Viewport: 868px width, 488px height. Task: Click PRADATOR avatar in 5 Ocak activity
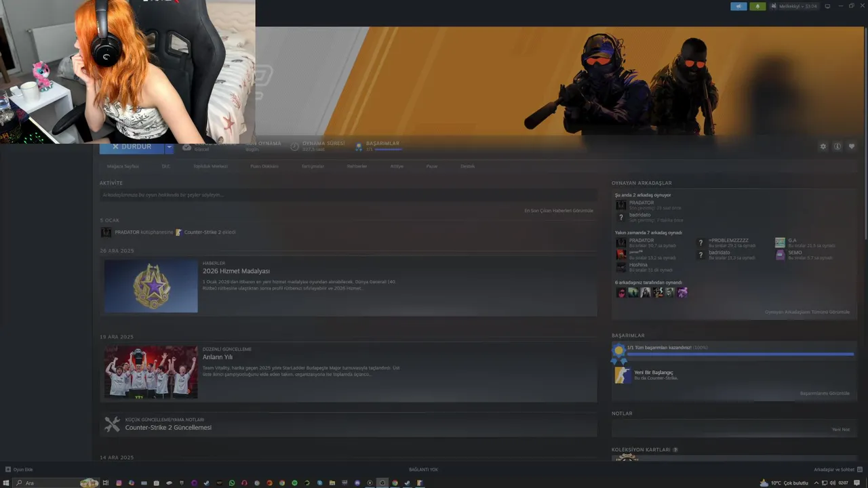[x=106, y=232]
